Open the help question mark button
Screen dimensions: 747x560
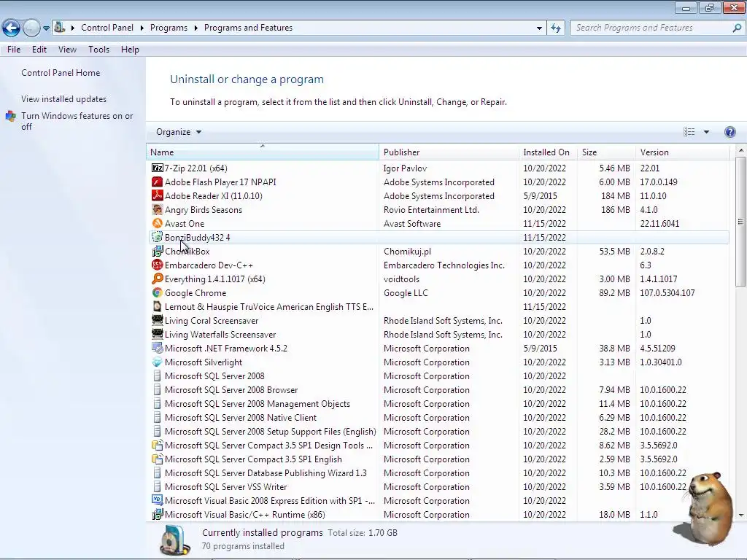tap(729, 132)
